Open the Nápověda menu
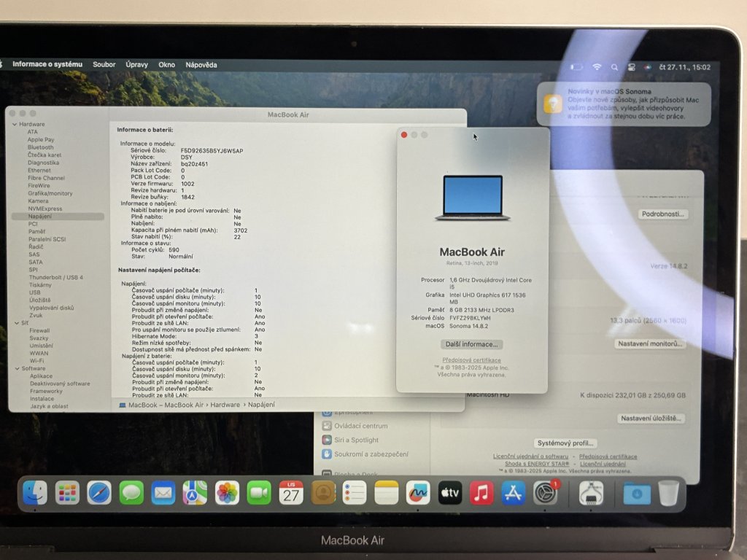 201,65
